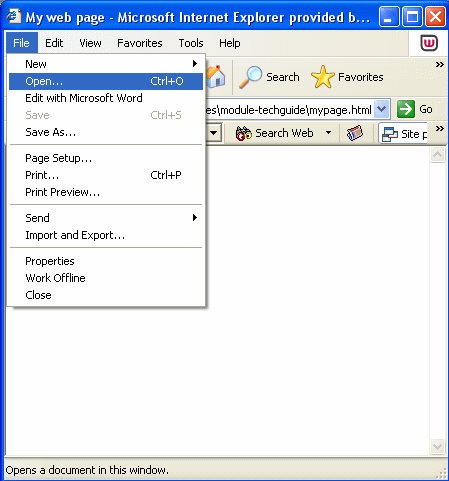
Task: Click the Home house icon
Action: pyautogui.click(x=216, y=77)
